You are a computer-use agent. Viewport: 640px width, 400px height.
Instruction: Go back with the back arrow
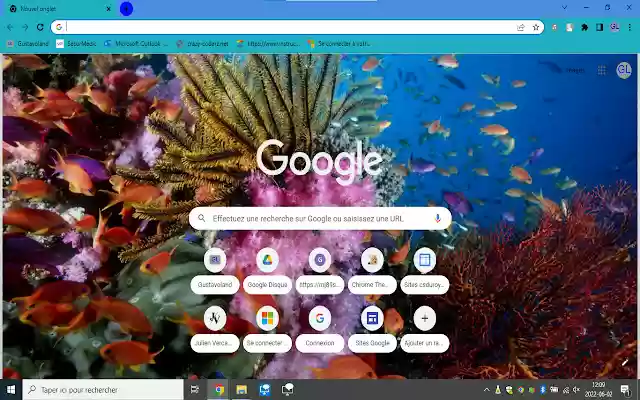point(10,27)
